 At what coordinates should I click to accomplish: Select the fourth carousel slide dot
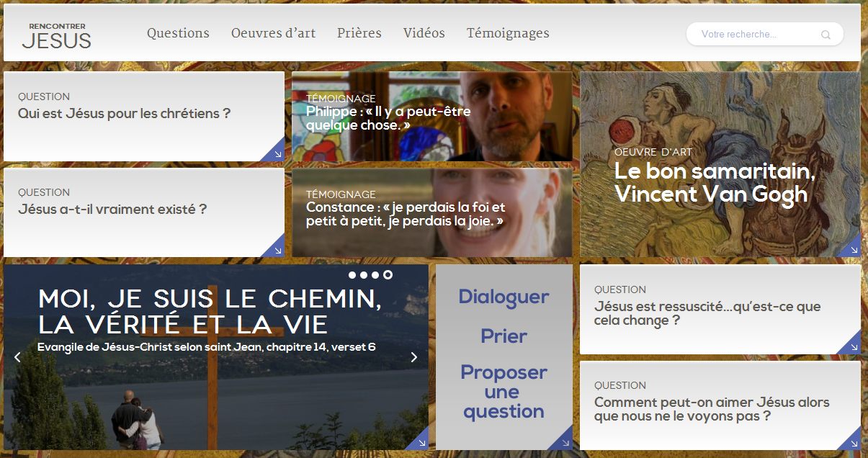(x=388, y=275)
